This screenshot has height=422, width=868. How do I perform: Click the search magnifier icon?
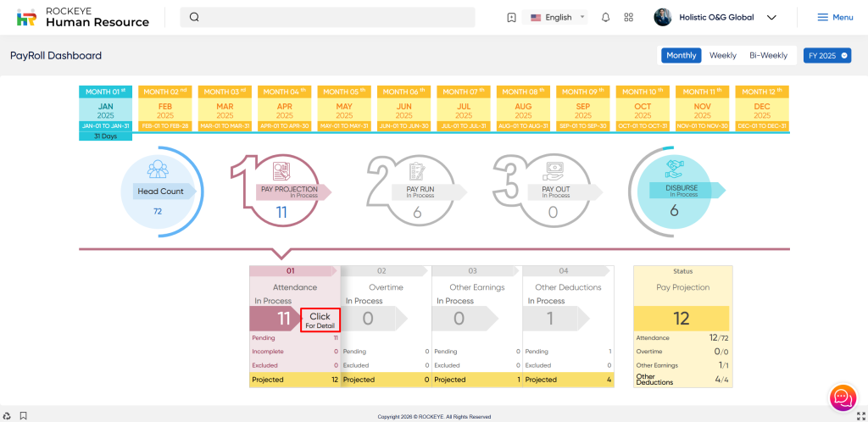coord(194,17)
